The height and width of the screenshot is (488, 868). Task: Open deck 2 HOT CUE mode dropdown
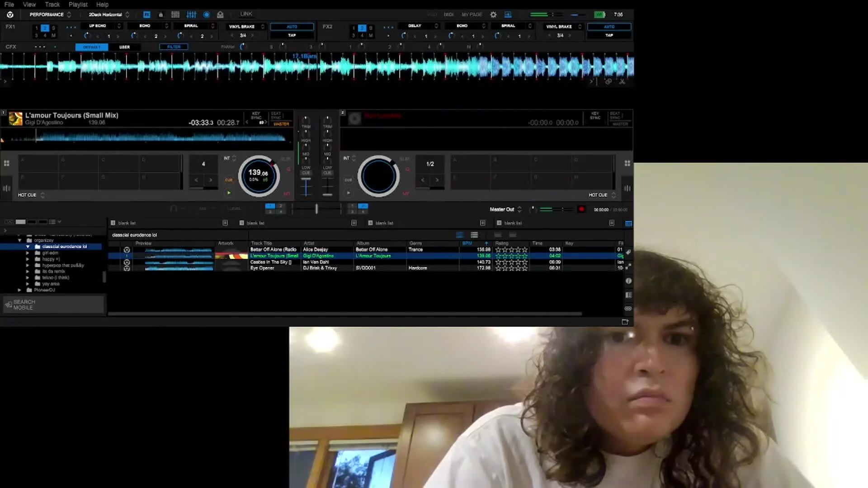point(602,195)
